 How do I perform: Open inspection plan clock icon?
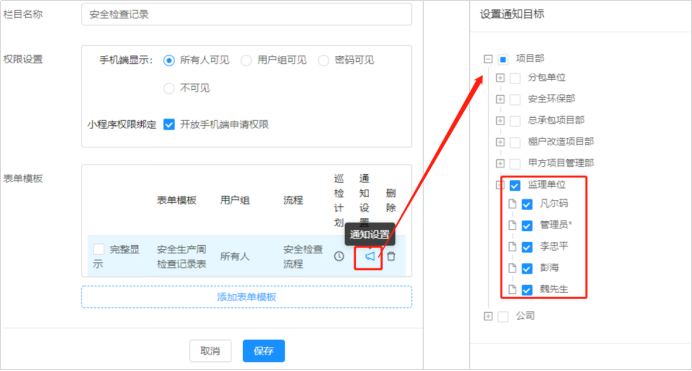click(339, 256)
